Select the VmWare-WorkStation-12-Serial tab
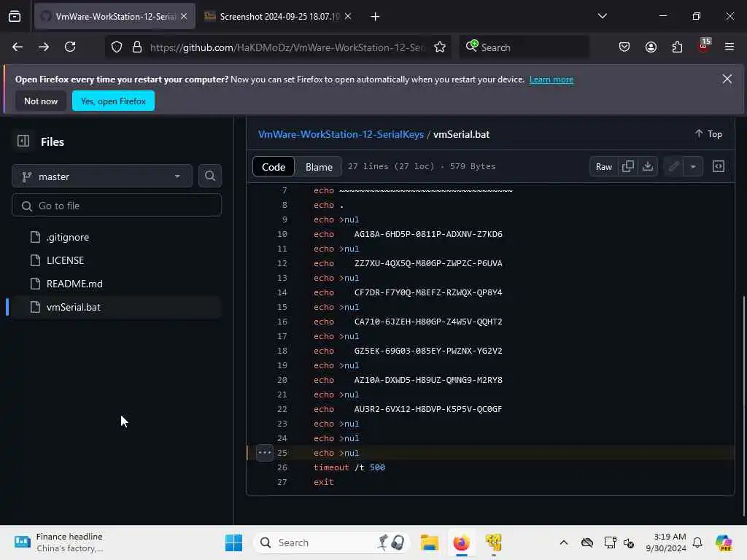747x560 pixels. tap(115, 17)
